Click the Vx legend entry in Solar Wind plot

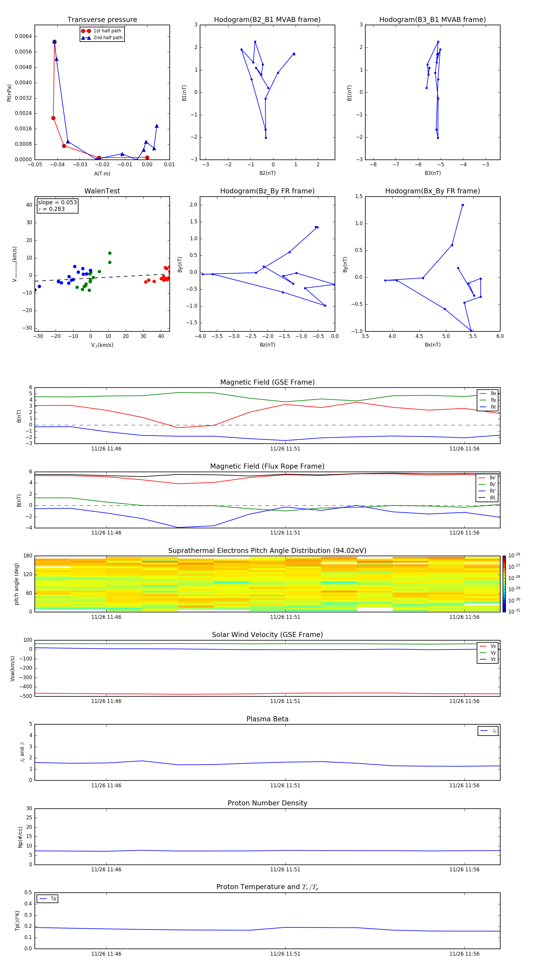coord(488,646)
